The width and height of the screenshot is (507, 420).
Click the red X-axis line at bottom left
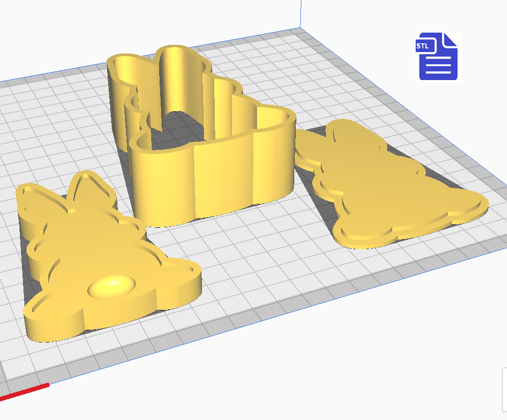click(x=26, y=391)
